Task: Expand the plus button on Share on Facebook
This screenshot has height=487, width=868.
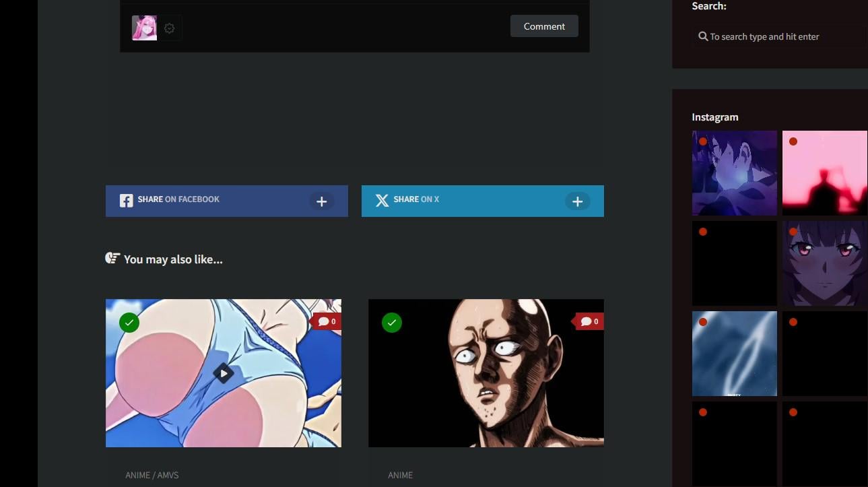Action: click(322, 201)
